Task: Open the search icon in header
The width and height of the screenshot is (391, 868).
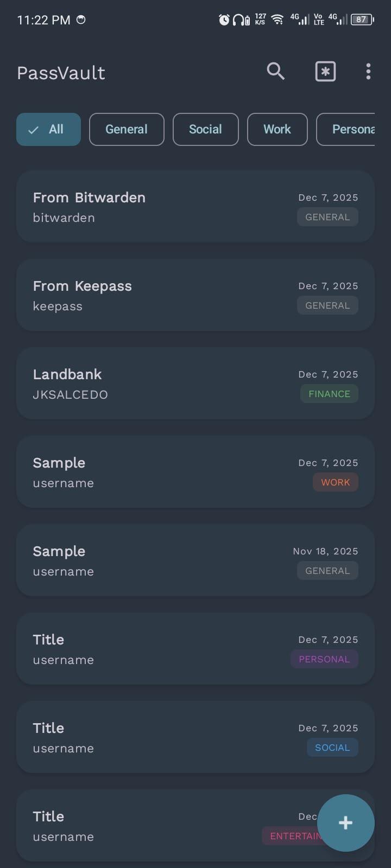Action: [275, 71]
